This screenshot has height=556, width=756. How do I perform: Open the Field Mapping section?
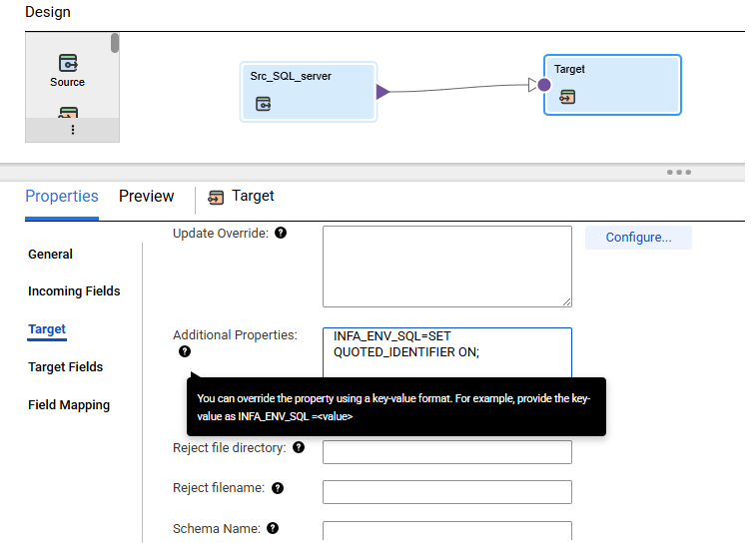point(69,405)
